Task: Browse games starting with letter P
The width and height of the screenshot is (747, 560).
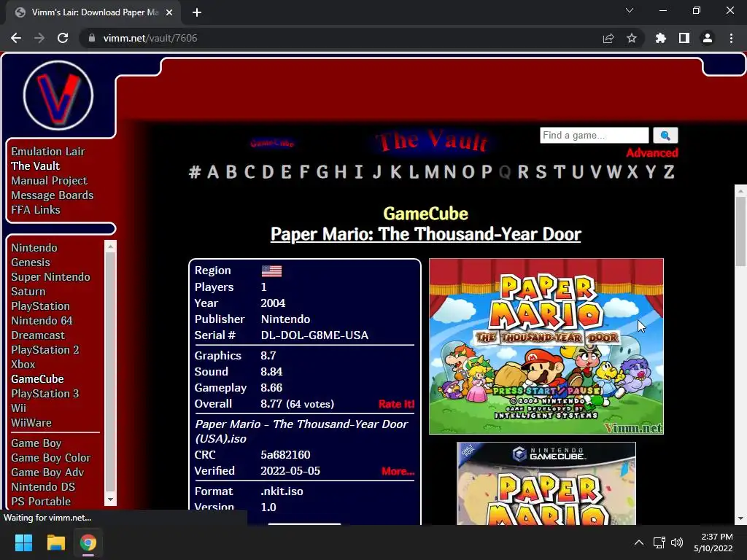Action: click(487, 172)
